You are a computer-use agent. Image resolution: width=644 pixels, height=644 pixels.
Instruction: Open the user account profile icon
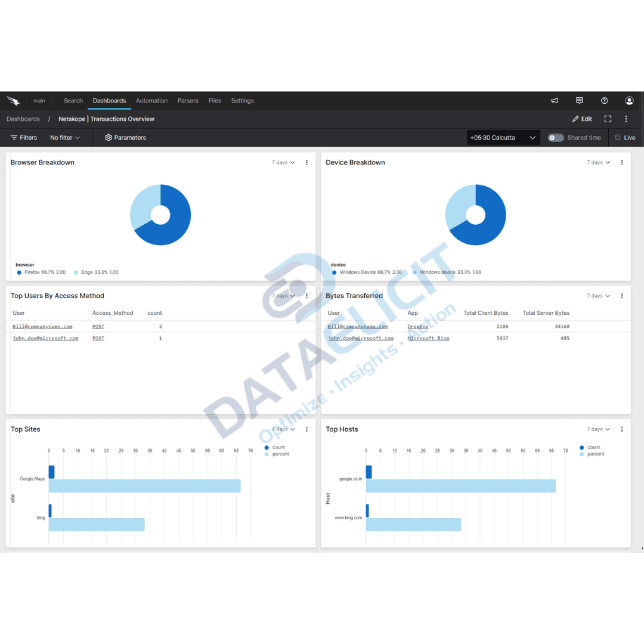click(629, 100)
